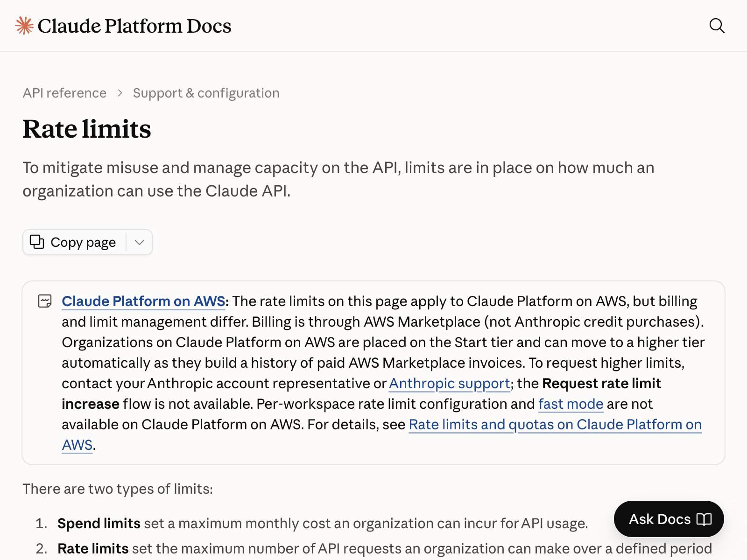This screenshot has height=560, width=747.
Task: Click the intro paragraph 'To mitigate misuse'
Action: (x=338, y=179)
